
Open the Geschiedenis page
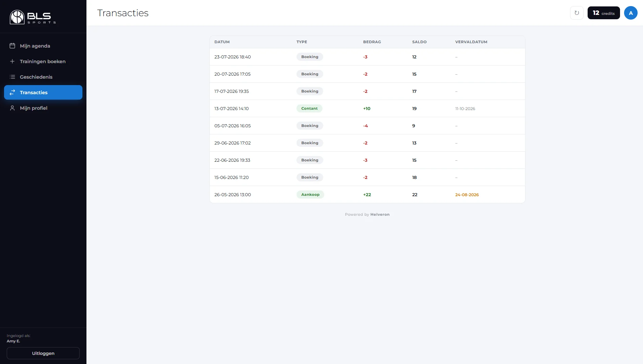coord(43,77)
